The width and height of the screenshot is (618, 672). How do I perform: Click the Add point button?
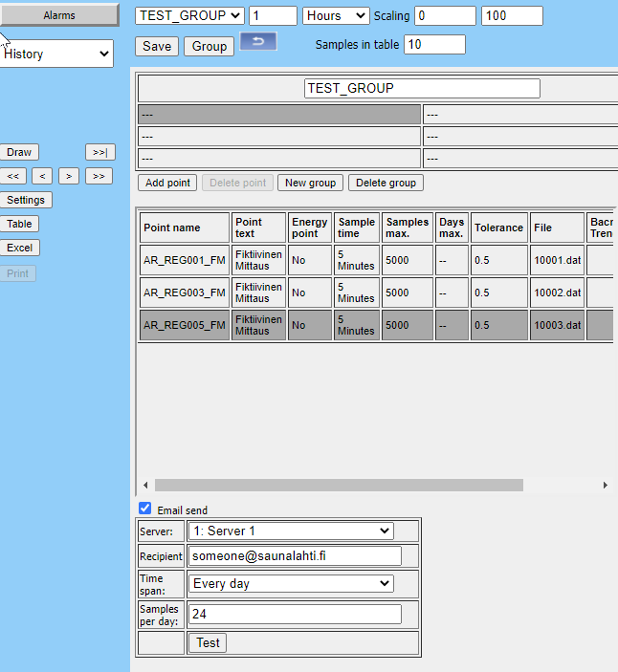167,183
